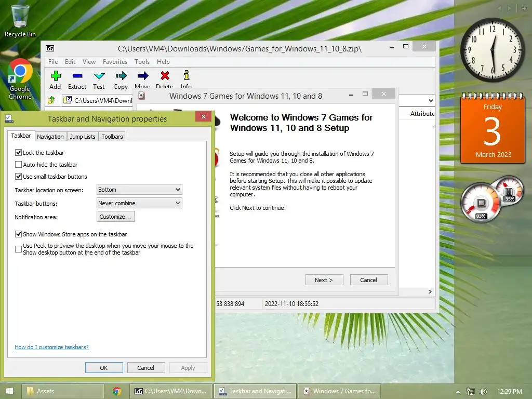Click Taskbar properties title bar icon
Image resolution: width=532 pixels, height=399 pixels.
click(9, 118)
